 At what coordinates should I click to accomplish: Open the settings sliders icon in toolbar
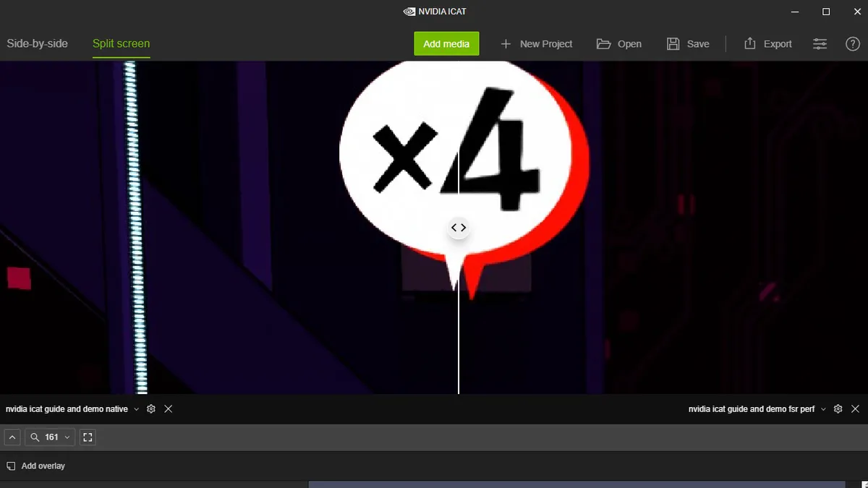pyautogui.click(x=820, y=44)
